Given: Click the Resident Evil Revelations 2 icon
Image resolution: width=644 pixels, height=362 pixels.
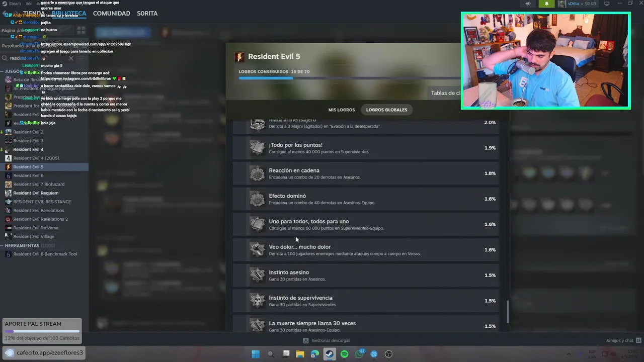Looking at the screenshot, I should 8,219.
